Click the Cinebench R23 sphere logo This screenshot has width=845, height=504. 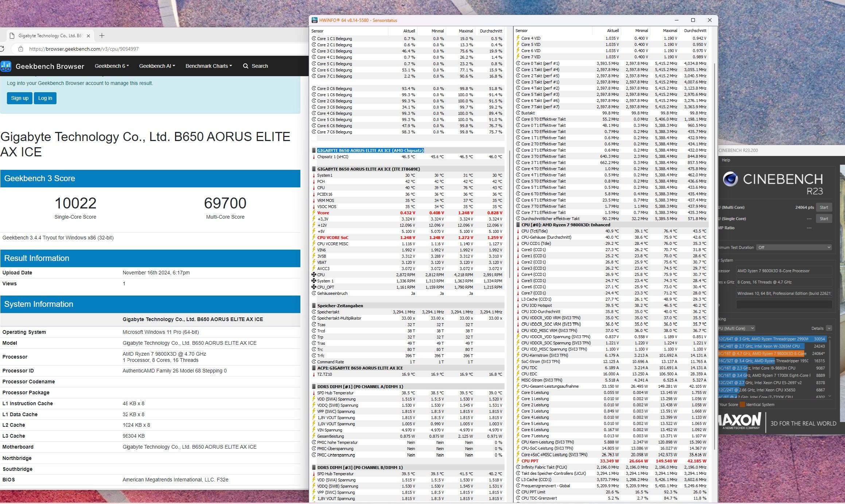click(731, 179)
